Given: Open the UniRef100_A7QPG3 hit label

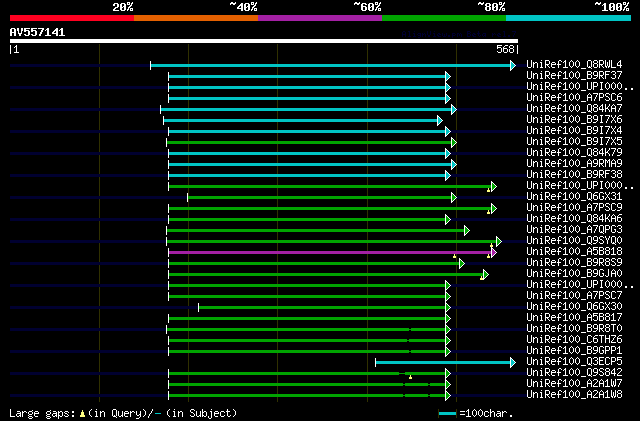Looking at the screenshot, I should click(x=574, y=229).
